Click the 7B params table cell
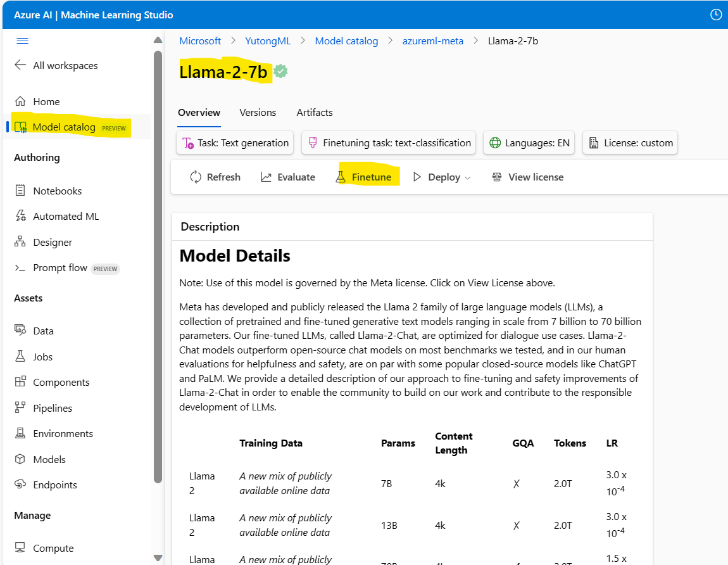Viewport: 728px width, 565px height. 386,484
